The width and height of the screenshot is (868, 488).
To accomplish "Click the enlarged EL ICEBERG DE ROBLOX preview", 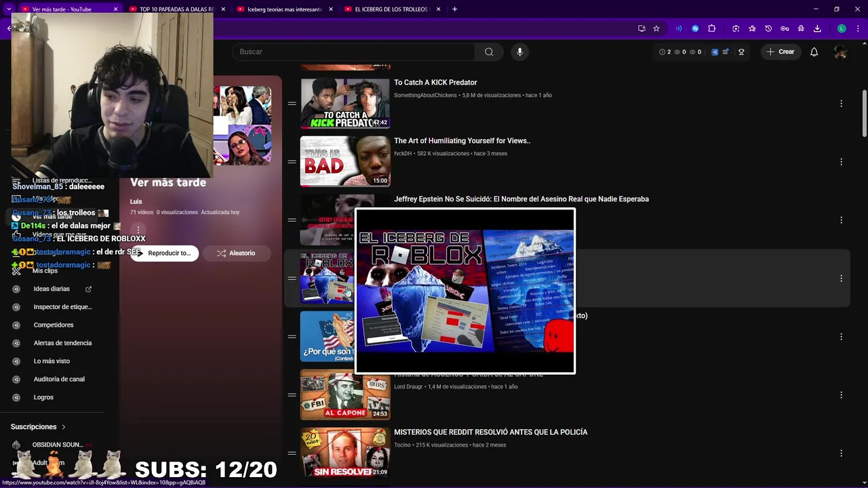I will tap(465, 291).
